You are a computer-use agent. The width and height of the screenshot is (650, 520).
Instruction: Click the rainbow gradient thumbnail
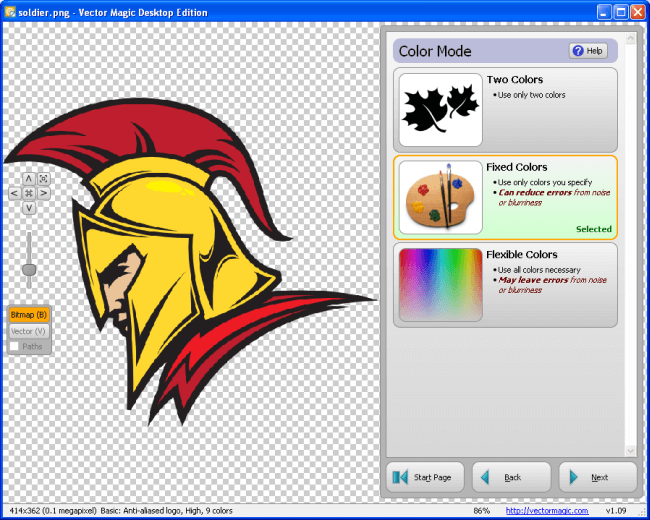441,285
